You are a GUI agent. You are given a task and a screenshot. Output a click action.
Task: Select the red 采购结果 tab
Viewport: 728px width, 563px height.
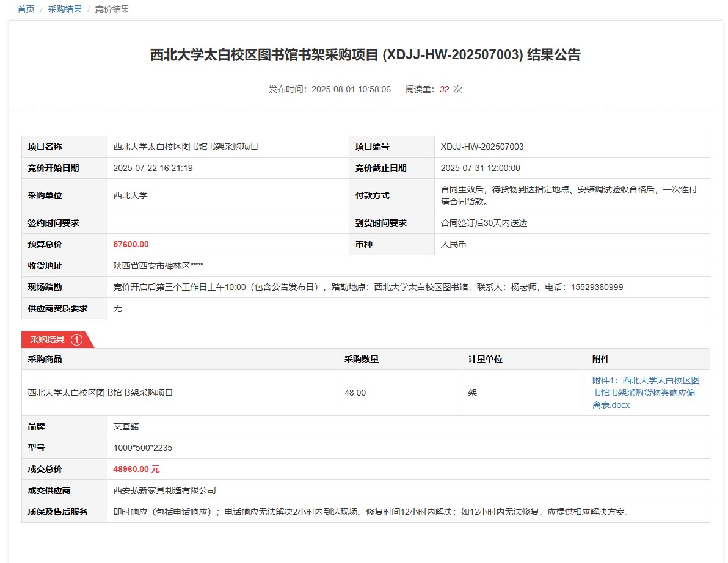(x=48, y=340)
